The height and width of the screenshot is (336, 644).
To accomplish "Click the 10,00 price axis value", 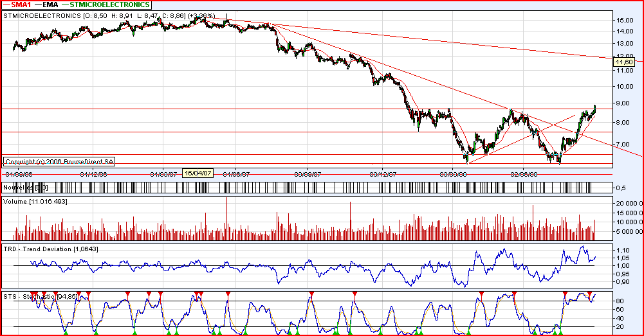I will (625, 87).
